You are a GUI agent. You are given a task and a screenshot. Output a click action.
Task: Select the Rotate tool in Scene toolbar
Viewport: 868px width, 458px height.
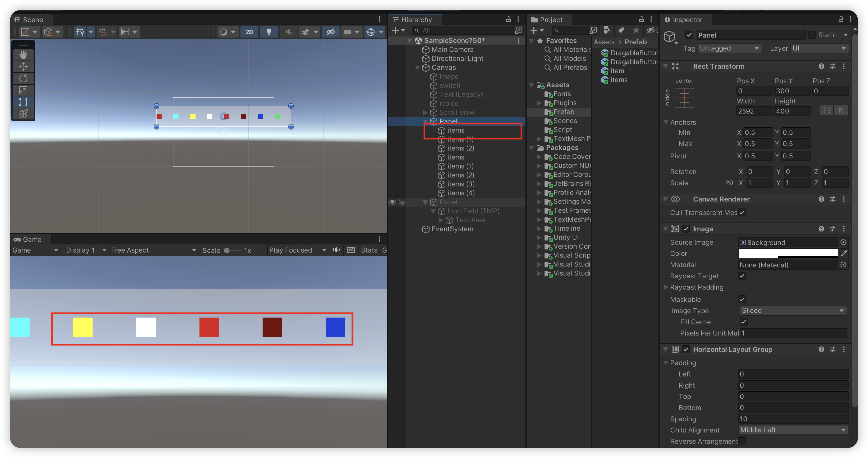(x=23, y=78)
